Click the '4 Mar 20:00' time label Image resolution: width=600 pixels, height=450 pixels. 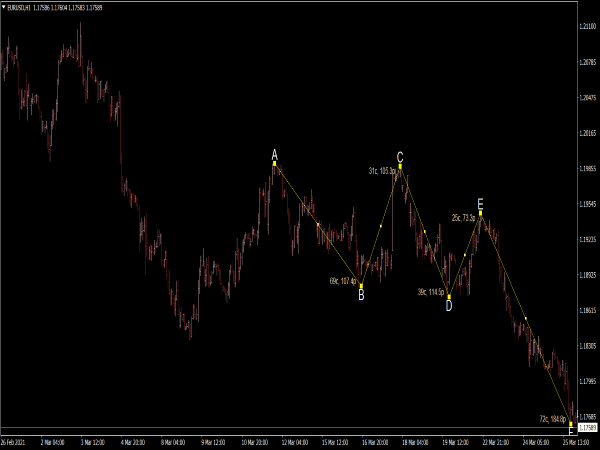pyautogui.click(x=133, y=443)
